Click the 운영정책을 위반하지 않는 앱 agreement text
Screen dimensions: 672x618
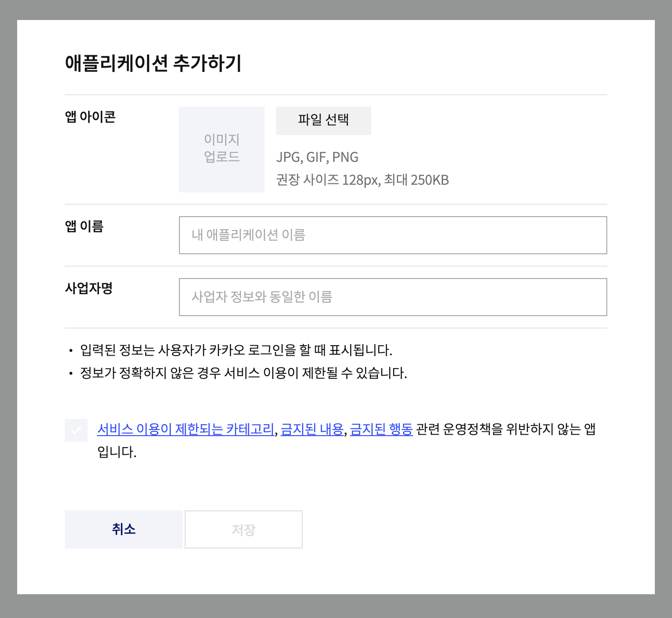point(504,429)
